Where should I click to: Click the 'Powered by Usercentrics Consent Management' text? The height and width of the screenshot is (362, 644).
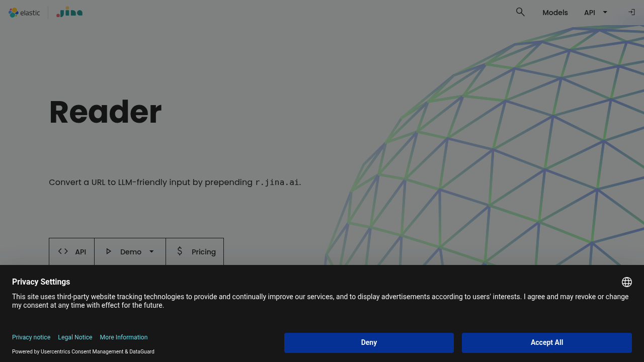[x=67, y=351]
